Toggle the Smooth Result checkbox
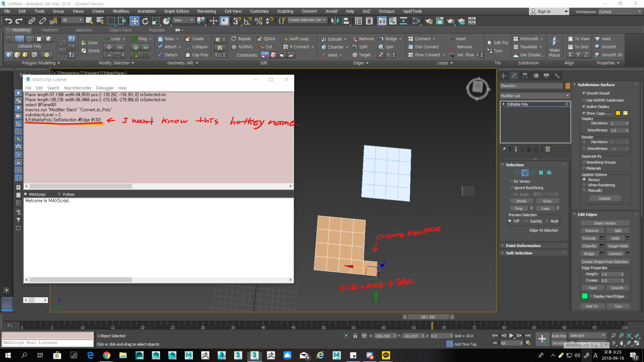 584,93
